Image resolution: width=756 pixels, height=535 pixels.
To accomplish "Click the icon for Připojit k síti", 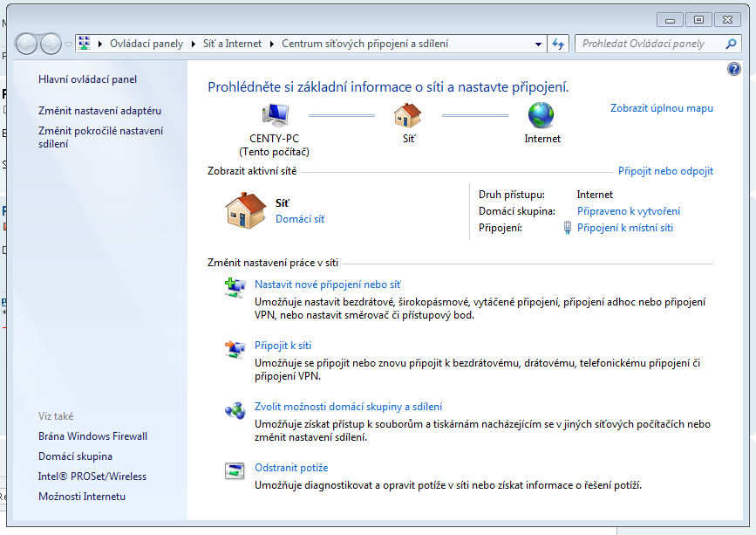I will (x=235, y=349).
